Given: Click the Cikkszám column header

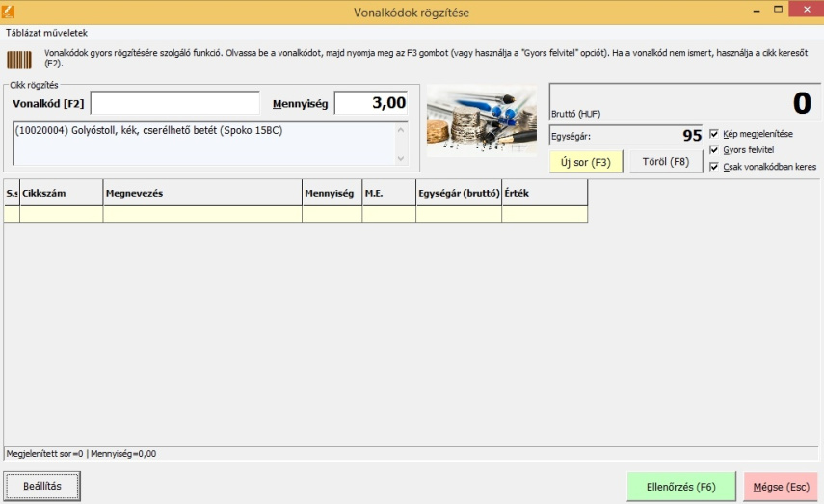Looking at the screenshot, I should [x=62, y=194].
